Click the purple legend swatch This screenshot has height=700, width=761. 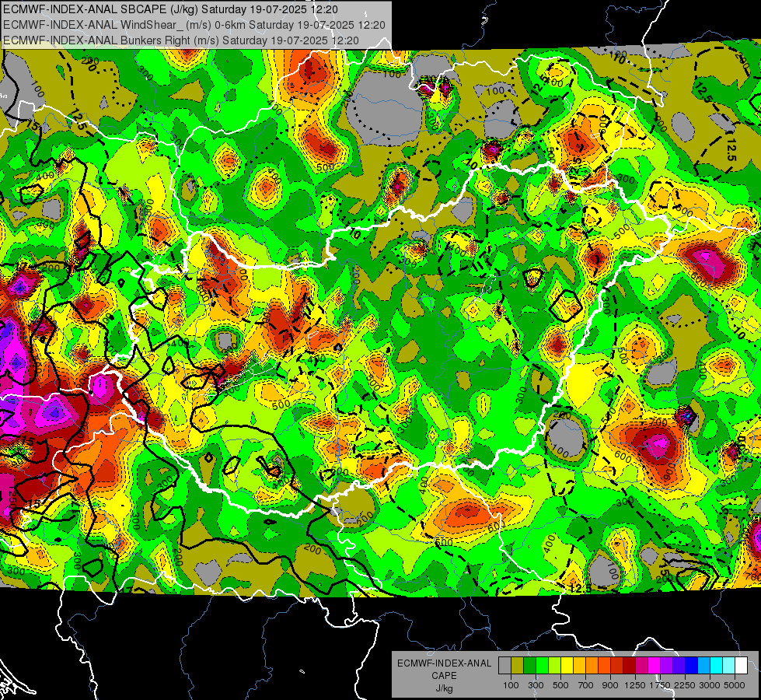coord(666,665)
